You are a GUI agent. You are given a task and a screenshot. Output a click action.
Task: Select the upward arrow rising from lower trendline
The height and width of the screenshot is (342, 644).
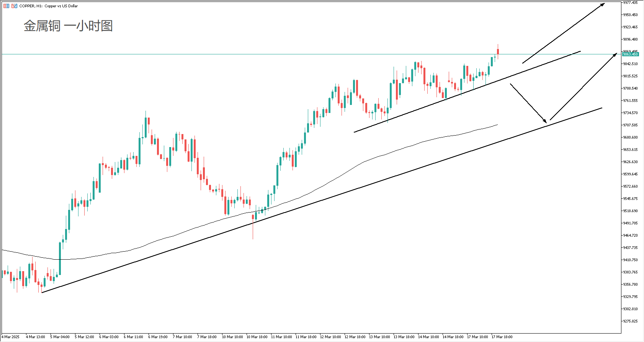coord(583,87)
